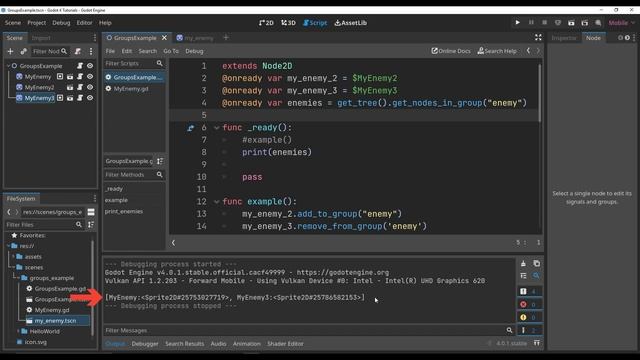Open the MyEnemy3 scene in the editor

pos(70,98)
